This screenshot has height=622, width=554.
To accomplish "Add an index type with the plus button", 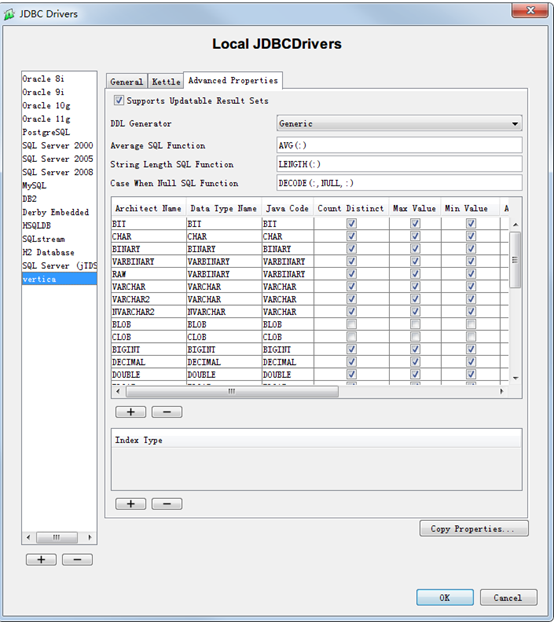I will [x=130, y=504].
